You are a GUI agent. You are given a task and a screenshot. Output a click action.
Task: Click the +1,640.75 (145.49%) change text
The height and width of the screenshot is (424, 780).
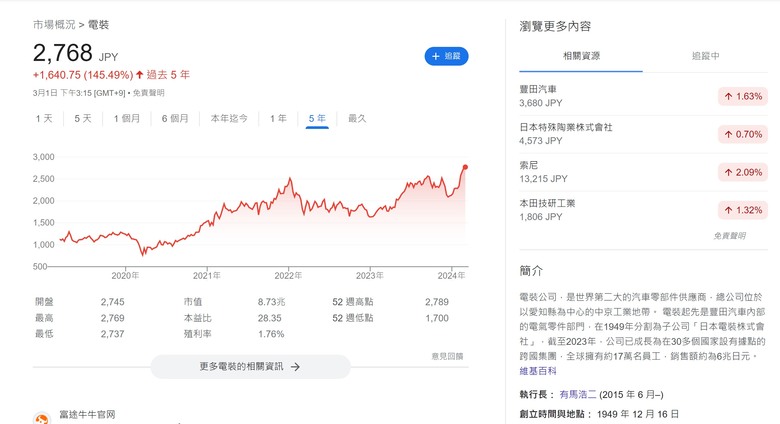tap(83, 75)
